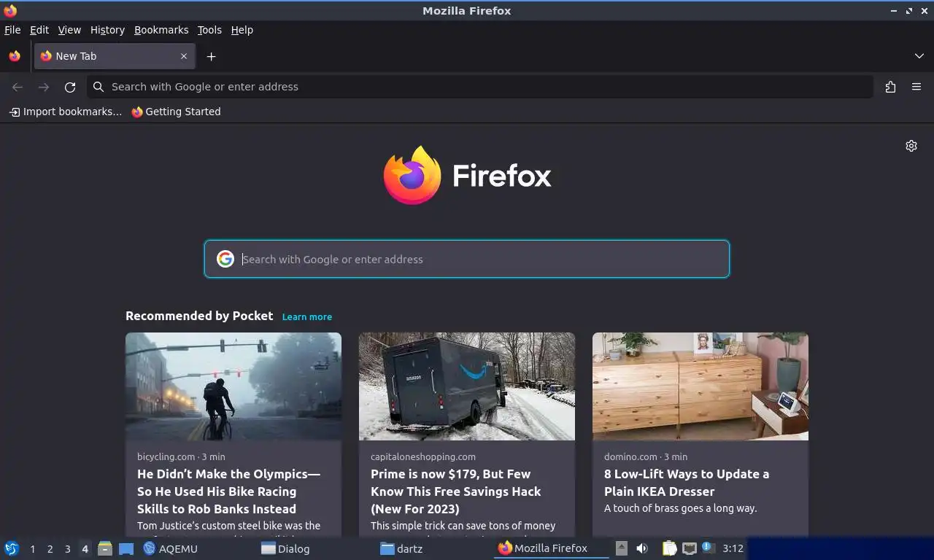Click the Recommended by Pocket heading
This screenshot has width=934, height=560.
199,316
